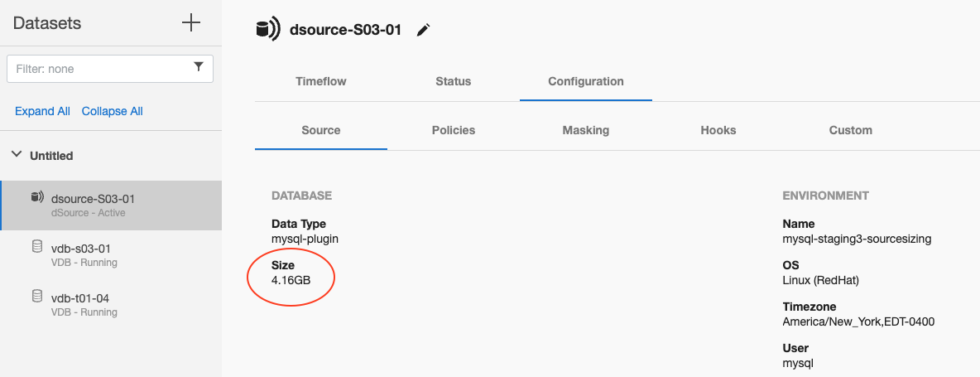Click the pencil icon to rename dsource-S03-01
Image resolution: width=980 pixels, height=377 pixels.
coord(424,30)
